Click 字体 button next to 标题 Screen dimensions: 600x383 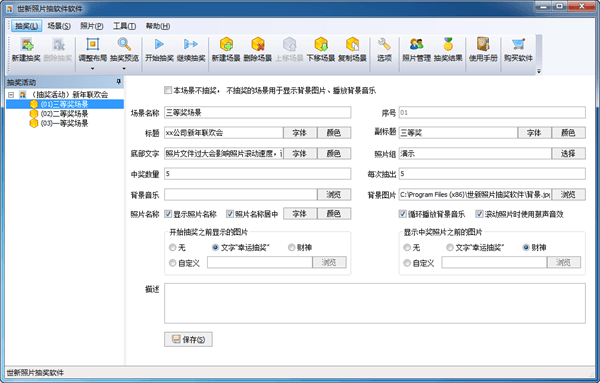click(300, 133)
